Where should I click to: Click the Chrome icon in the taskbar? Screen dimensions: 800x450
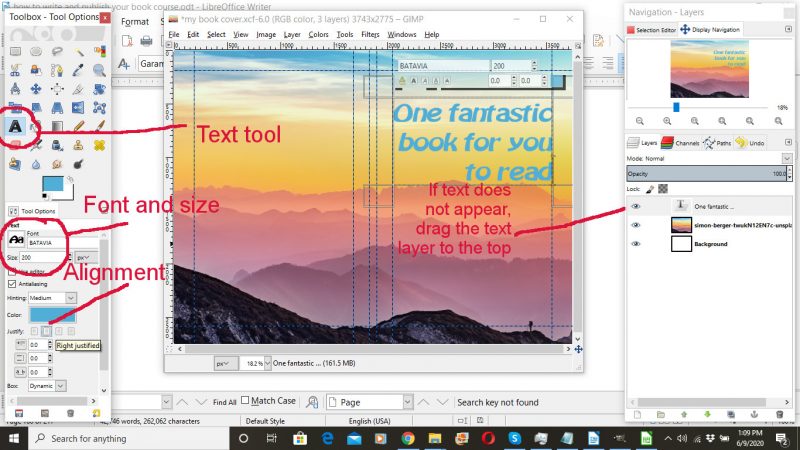(408, 438)
